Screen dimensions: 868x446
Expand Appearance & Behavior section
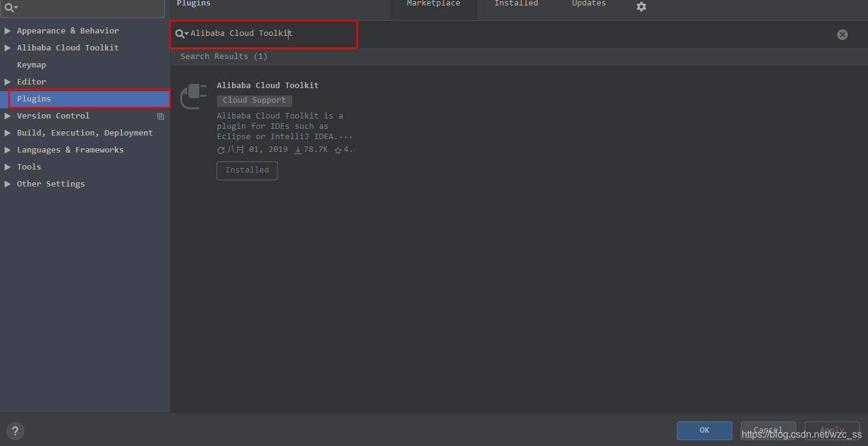click(x=7, y=30)
